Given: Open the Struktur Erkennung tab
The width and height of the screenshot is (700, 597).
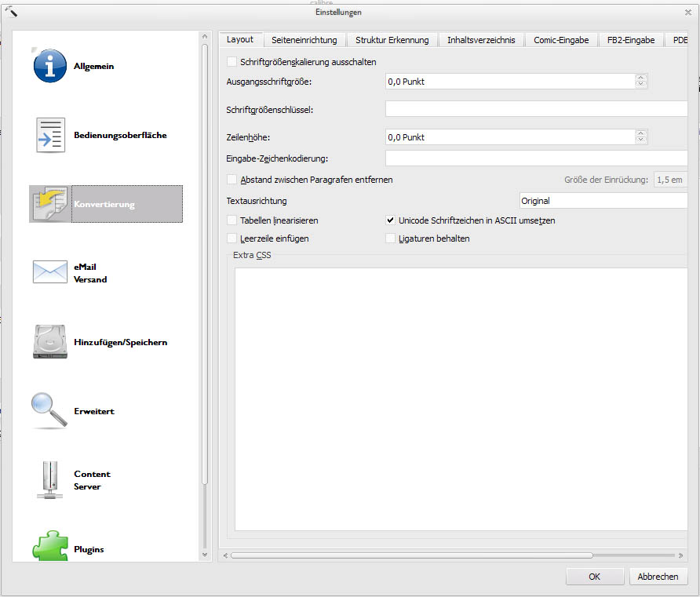Looking at the screenshot, I should click(x=392, y=40).
